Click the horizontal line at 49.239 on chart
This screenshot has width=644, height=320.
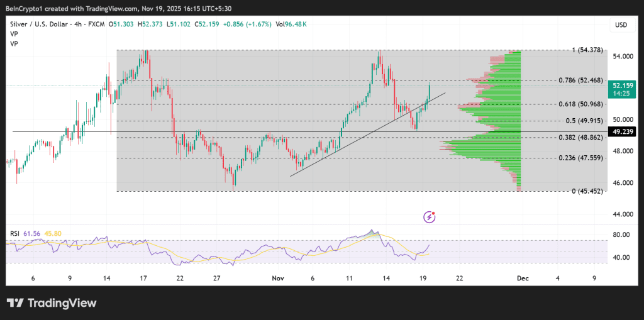click(63, 132)
